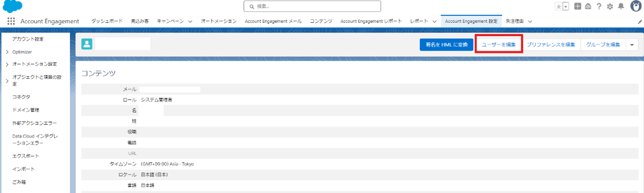The height and width of the screenshot is (193, 644).
Task: Open the user profile avatar
Action: [636, 6]
